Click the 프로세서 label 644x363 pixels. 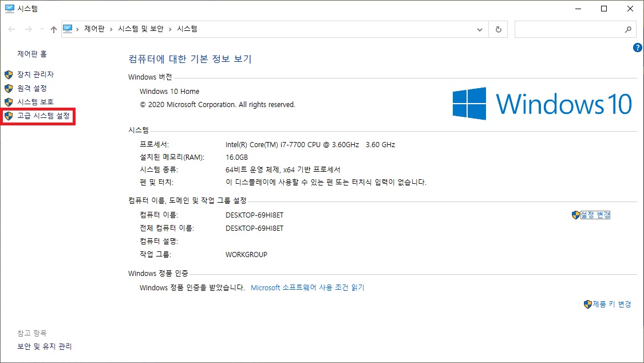(x=155, y=144)
